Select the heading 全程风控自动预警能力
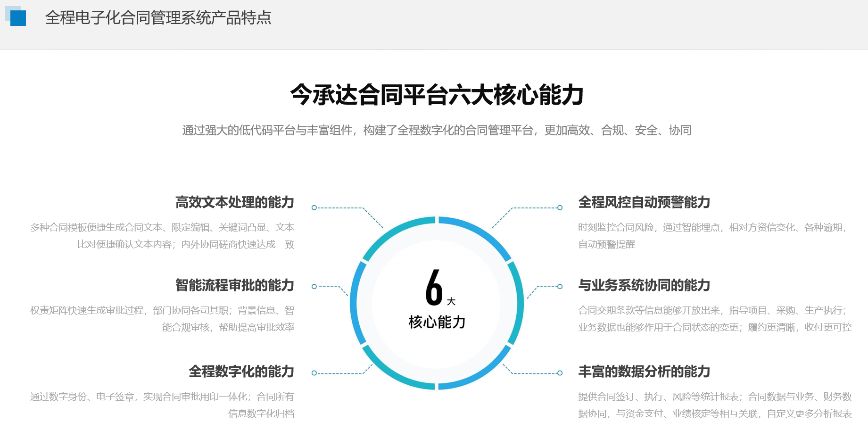This screenshot has width=868, height=447. (644, 202)
